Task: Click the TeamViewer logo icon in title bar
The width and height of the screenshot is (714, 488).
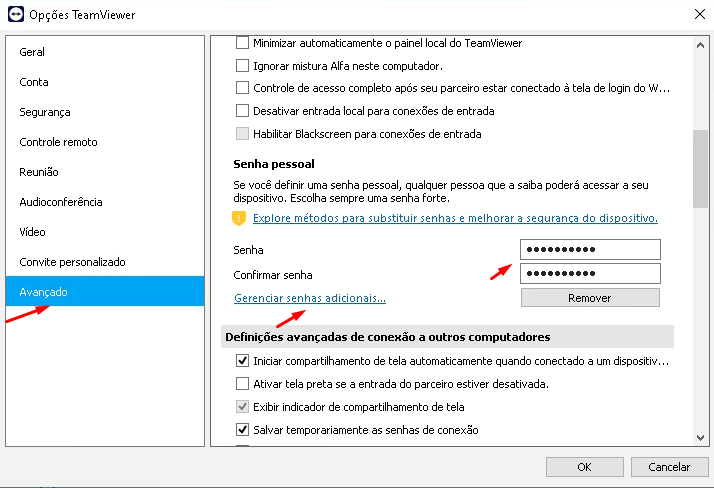Action: click(13, 14)
